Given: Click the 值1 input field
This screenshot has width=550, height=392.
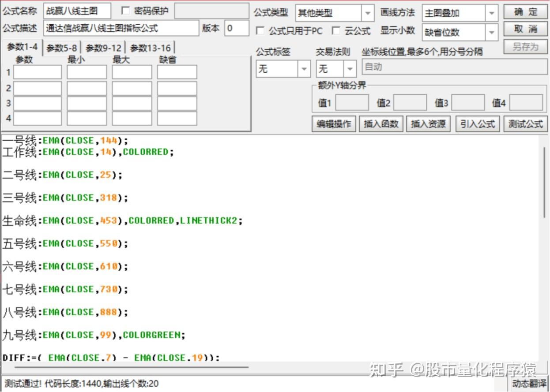Looking at the screenshot, I should click(x=352, y=102).
